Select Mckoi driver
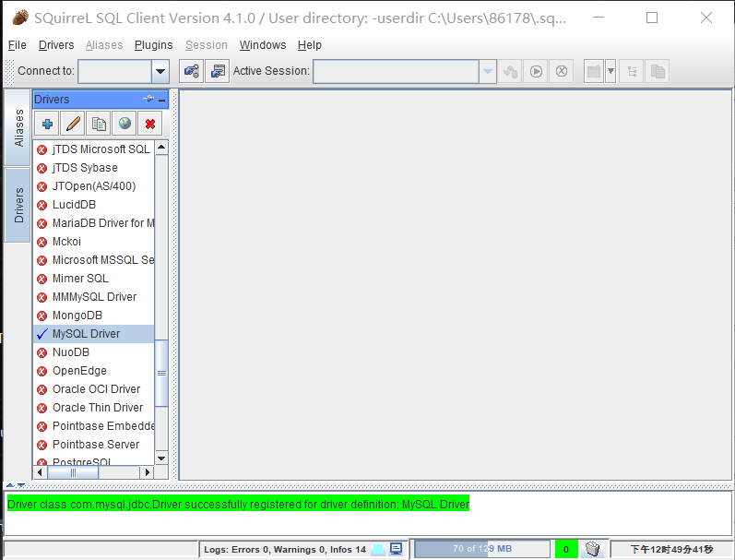The height and width of the screenshot is (560, 735). 94,242
